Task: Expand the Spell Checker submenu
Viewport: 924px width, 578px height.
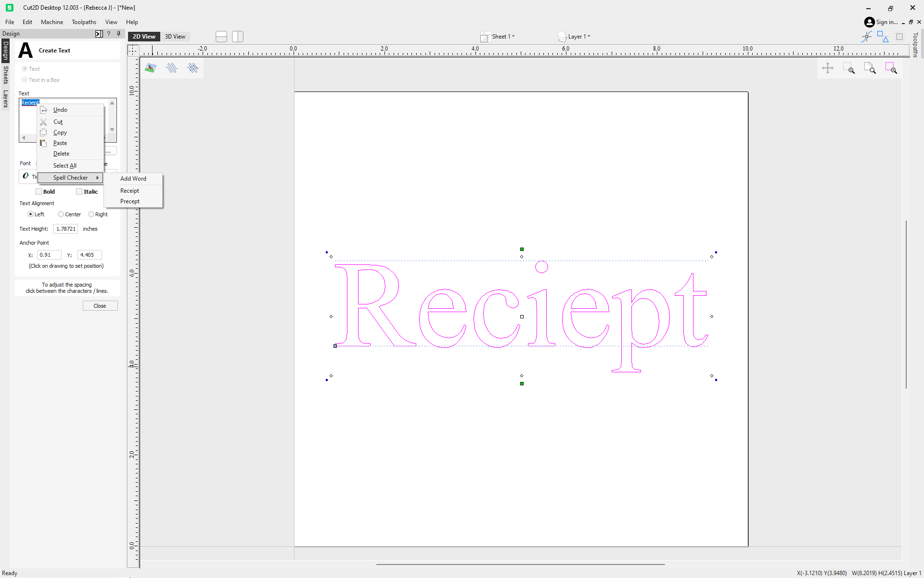Action: pos(71,178)
